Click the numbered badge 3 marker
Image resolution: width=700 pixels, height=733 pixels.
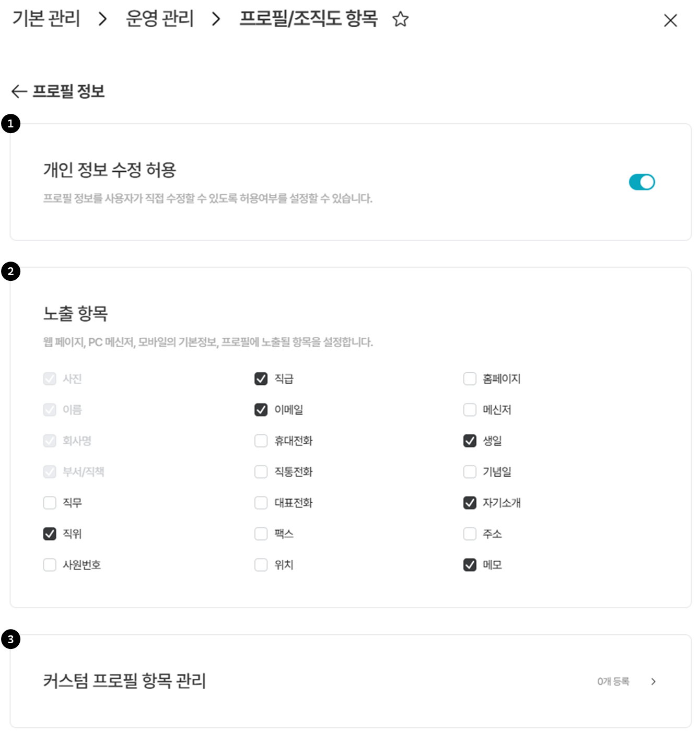[10, 639]
